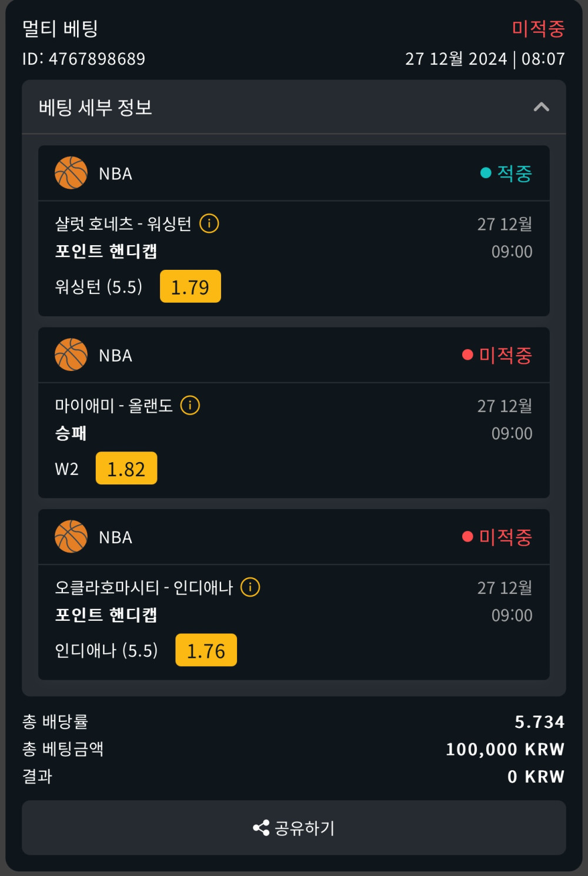Image resolution: width=588 pixels, height=876 pixels.
Task: Collapse the 베팅 세부 정보 section chevron
Action: click(x=541, y=107)
